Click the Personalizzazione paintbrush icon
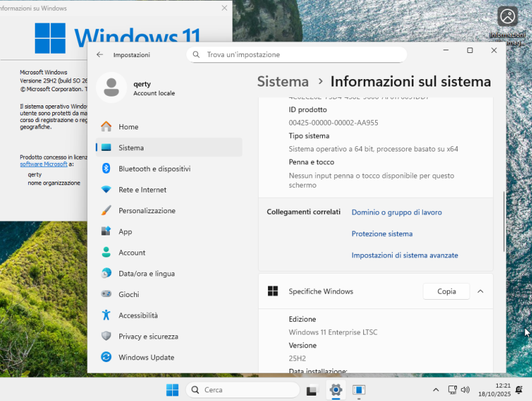The image size is (532, 401). (106, 211)
